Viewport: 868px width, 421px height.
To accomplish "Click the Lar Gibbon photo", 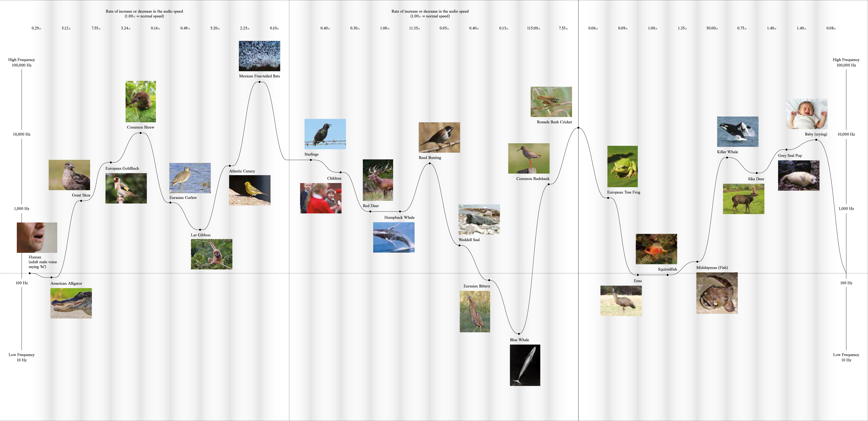I will (212, 254).
